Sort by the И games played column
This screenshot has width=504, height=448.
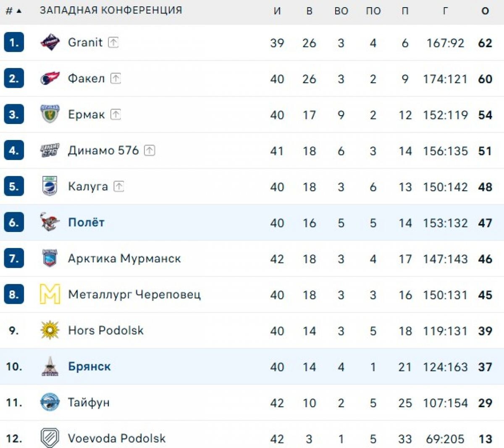click(x=277, y=11)
